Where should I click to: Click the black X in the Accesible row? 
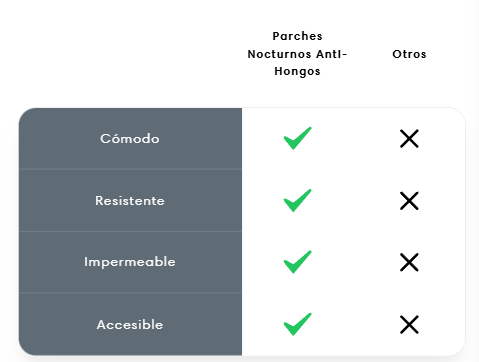[409, 324]
